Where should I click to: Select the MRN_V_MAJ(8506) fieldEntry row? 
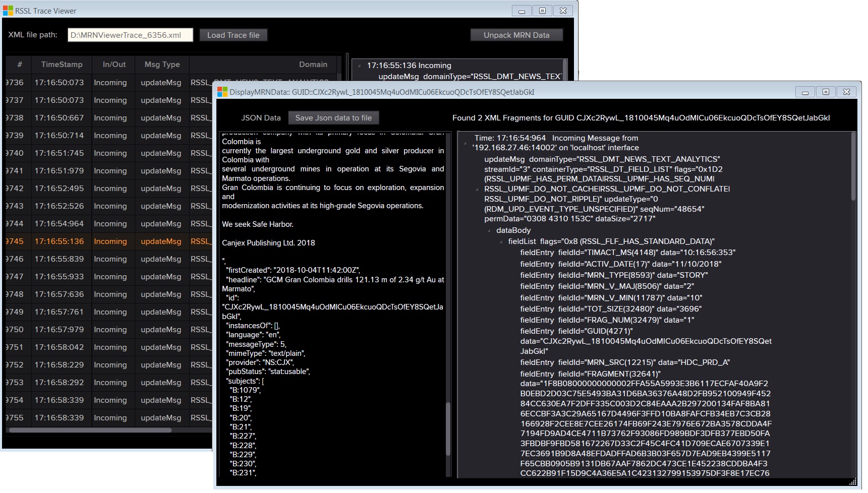(x=607, y=286)
